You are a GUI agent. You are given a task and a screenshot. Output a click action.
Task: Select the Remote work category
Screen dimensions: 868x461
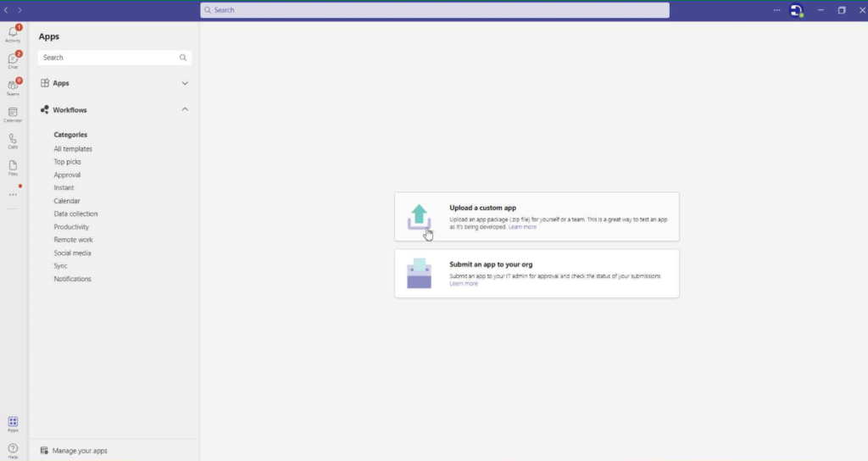73,240
